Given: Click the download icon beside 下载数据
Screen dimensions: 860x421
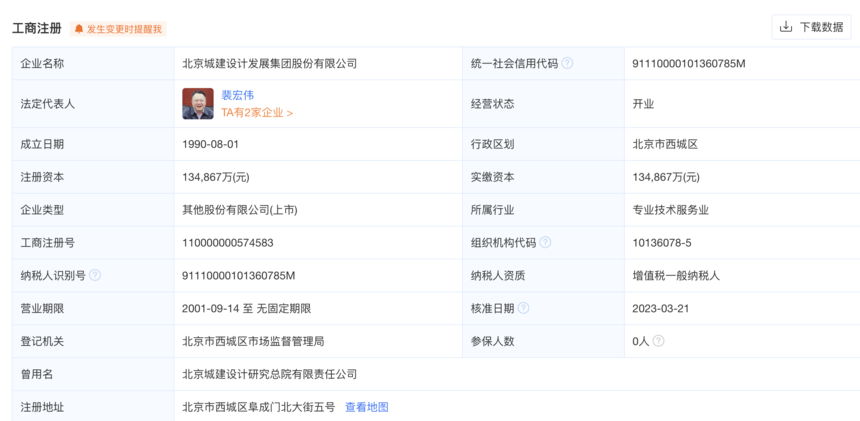Looking at the screenshot, I should click(786, 27).
